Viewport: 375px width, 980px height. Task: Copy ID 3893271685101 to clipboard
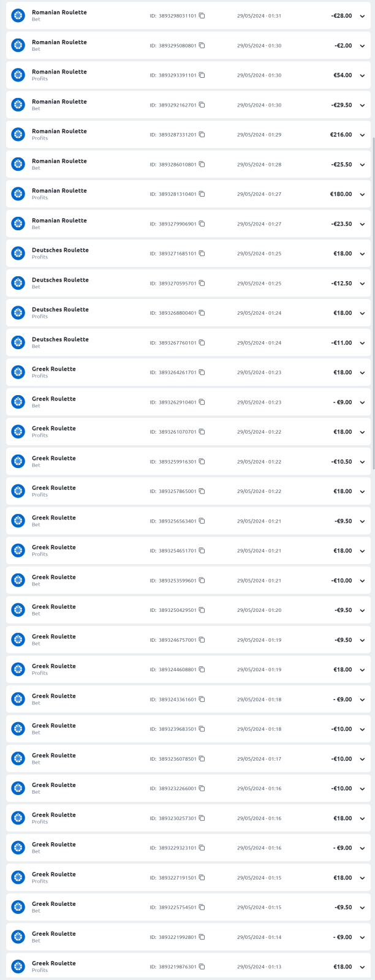click(202, 254)
